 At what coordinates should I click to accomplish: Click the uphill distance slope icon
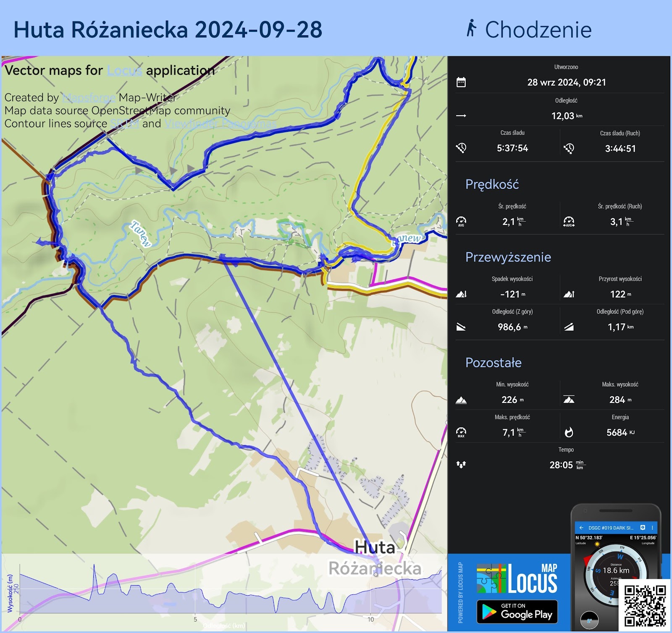pos(569,327)
